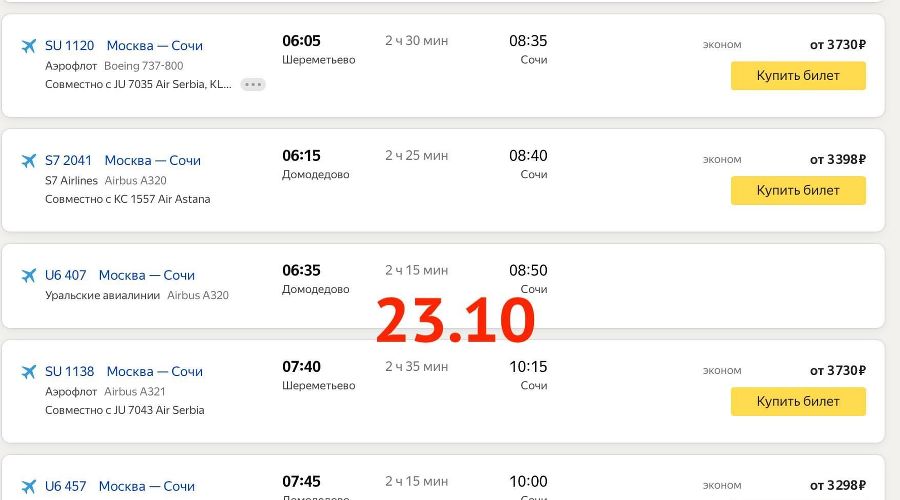Viewport: 900px width, 500px height.
Task: Click the airplane icon next to SU 1120
Action: coord(28,46)
